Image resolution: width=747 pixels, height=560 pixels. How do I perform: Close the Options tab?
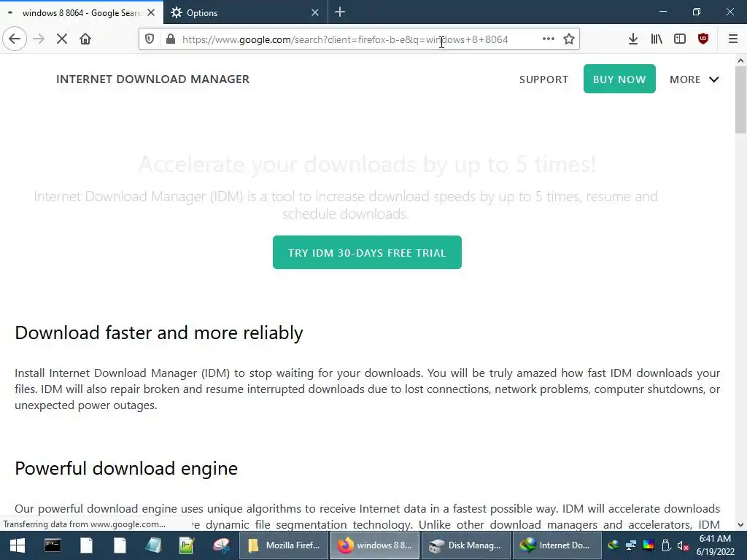315,12
